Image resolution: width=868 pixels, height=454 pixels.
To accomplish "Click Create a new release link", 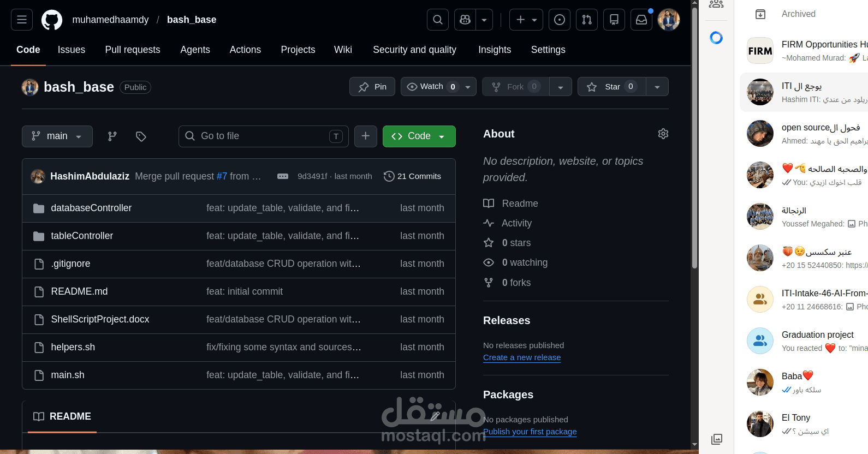I will (522, 357).
